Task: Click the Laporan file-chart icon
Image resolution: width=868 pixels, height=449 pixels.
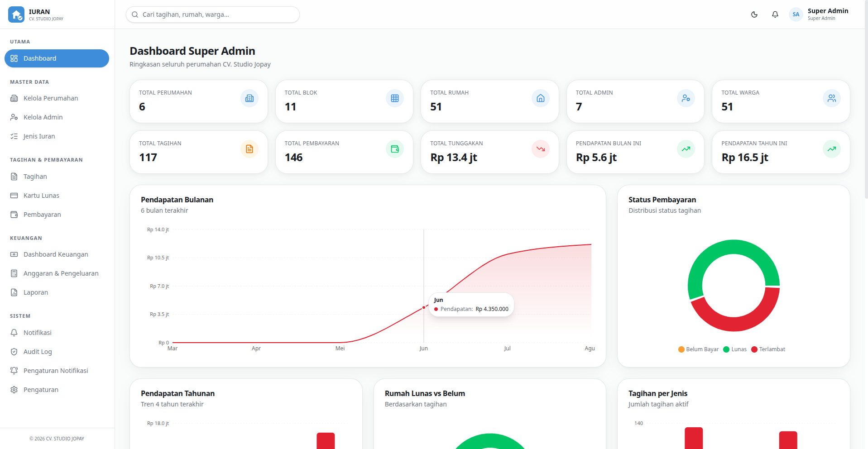Action: [x=14, y=292]
